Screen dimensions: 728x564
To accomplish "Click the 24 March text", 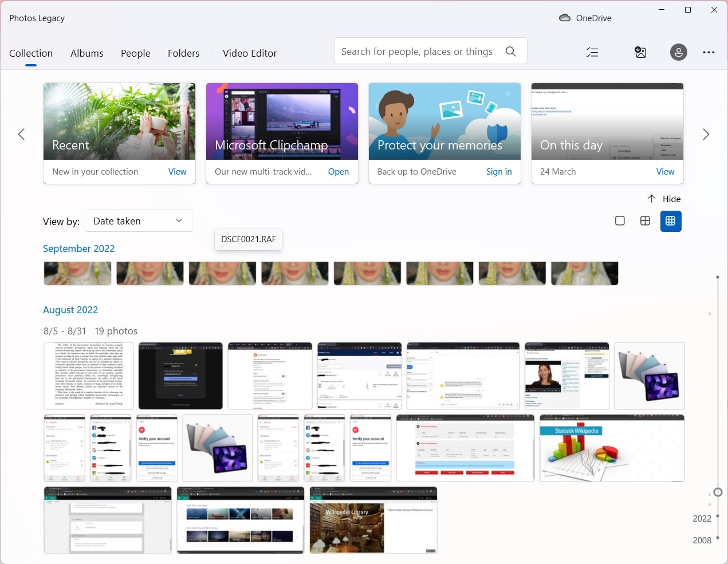I will (x=558, y=172).
